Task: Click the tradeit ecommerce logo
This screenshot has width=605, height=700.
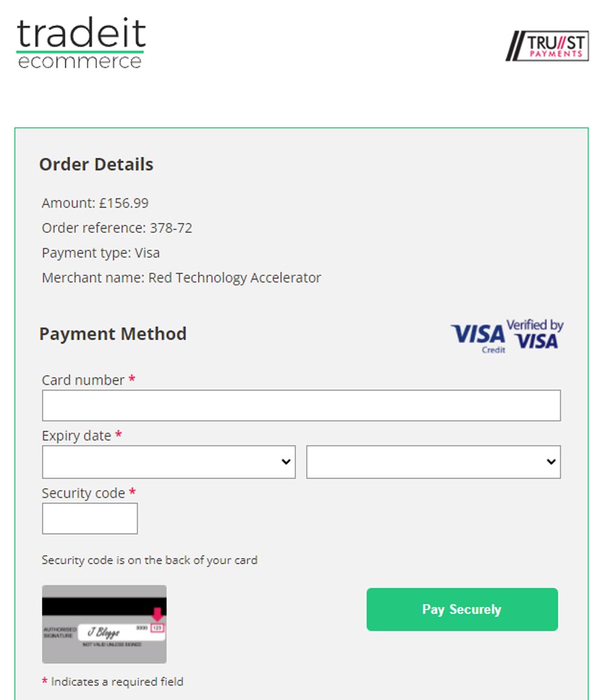Action: (81, 43)
